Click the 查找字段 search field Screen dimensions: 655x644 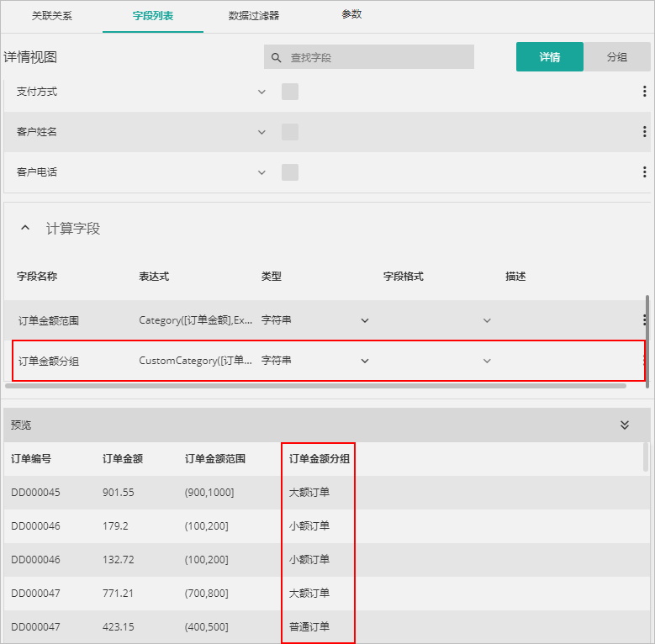tap(378, 58)
